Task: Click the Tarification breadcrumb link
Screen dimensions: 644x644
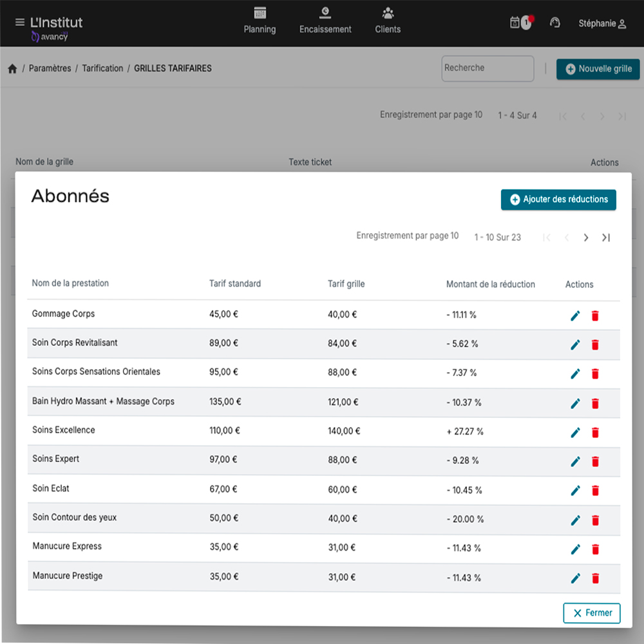Action: 102,68
